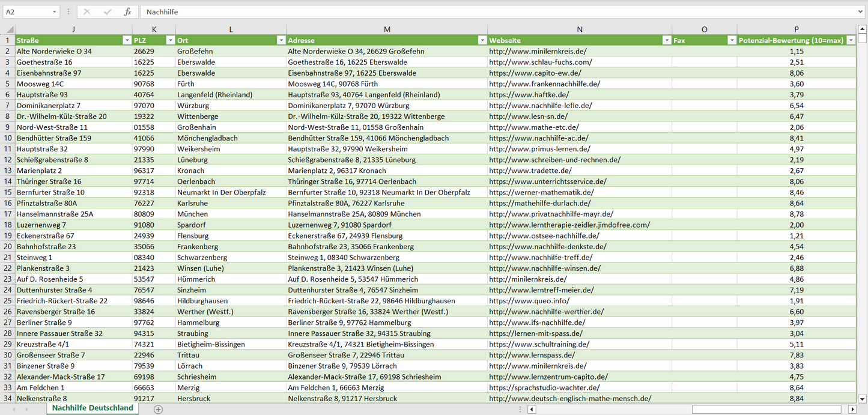
Task: Open the https://www.queo.info/ link
Action: [x=529, y=301]
